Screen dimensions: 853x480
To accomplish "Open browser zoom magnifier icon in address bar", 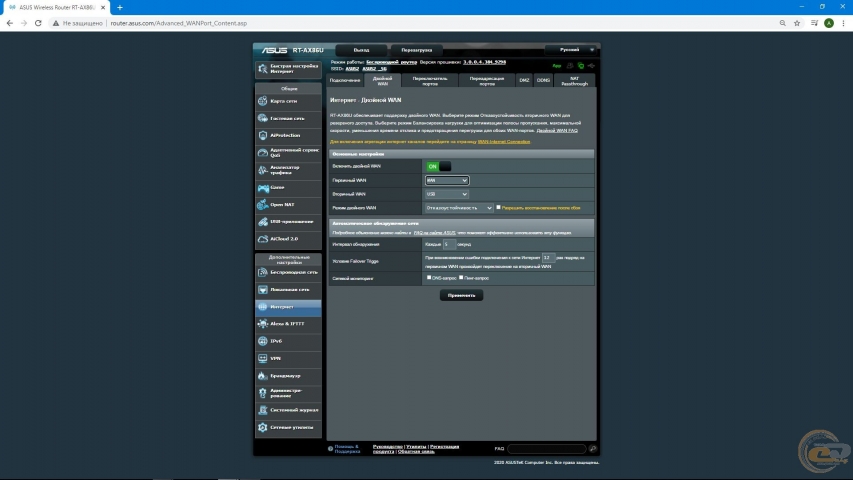I will point(782,23).
